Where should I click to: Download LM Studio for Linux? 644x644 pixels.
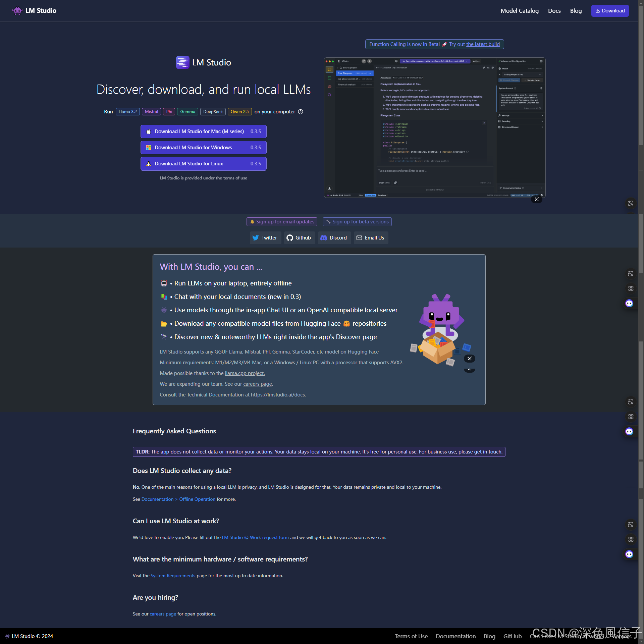203,164
